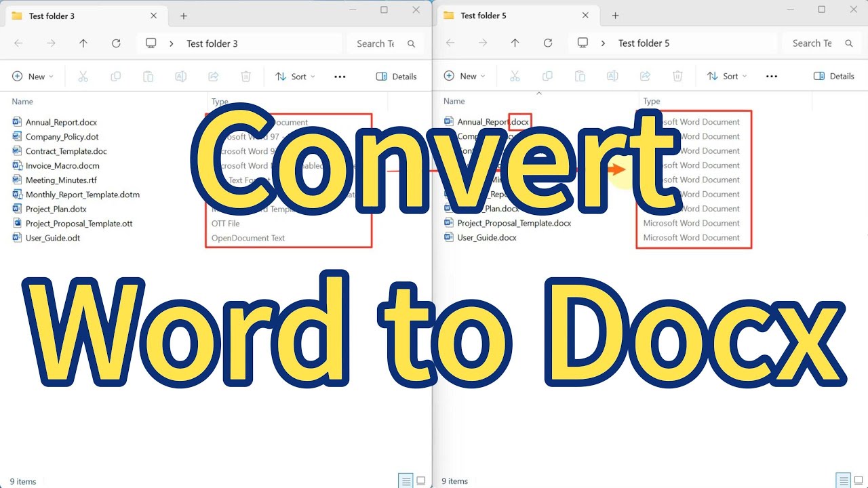Open Sort dropdown in Test folder 5

click(726, 76)
